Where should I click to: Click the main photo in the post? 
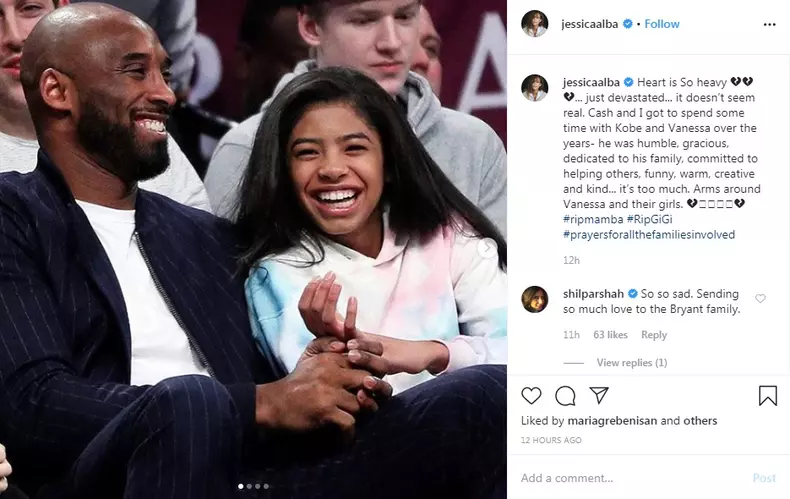pos(253,248)
